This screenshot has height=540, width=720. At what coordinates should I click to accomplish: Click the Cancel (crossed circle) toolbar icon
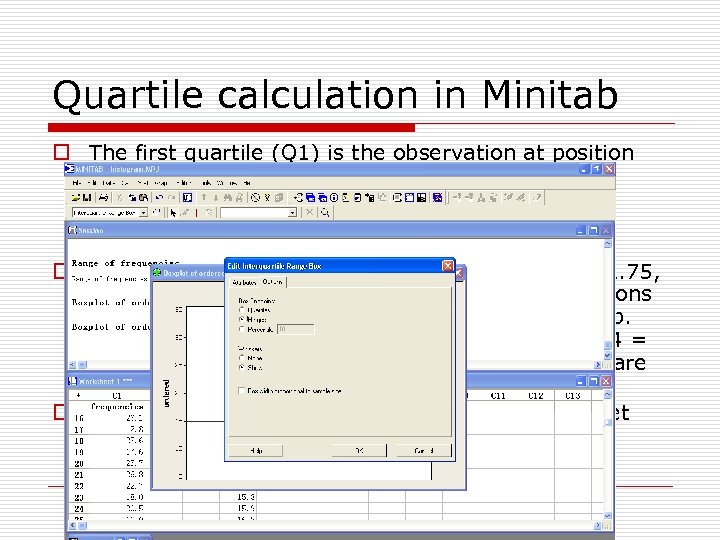tap(255, 197)
